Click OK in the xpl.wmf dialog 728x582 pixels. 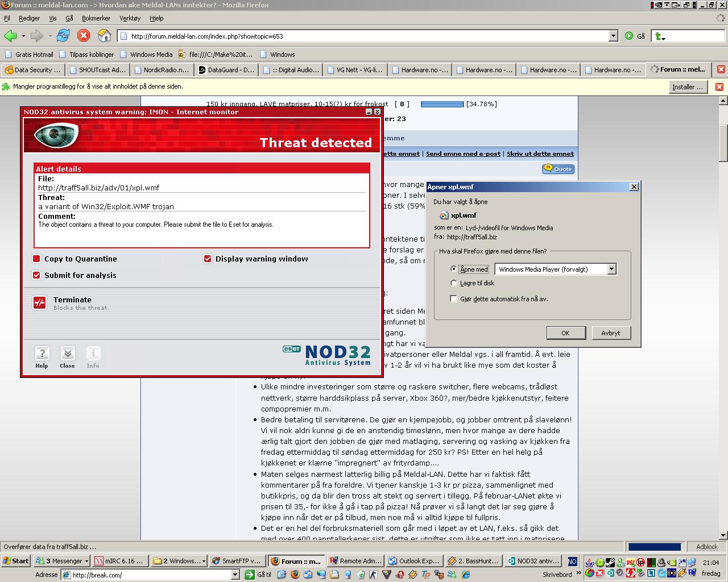coord(565,333)
